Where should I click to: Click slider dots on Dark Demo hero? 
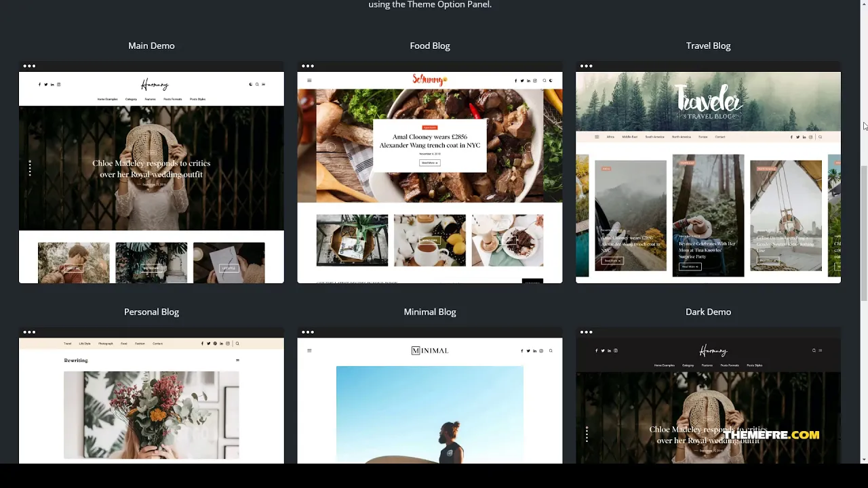tap(587, 434)
